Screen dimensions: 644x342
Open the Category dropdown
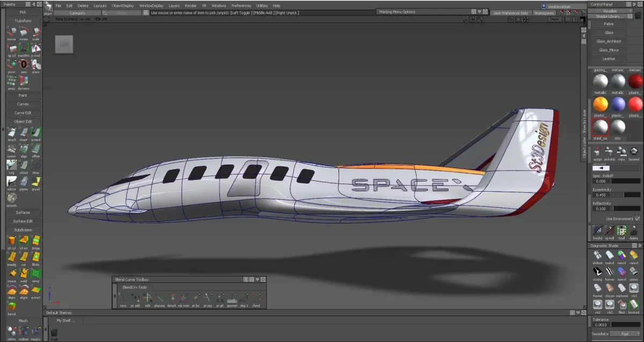[77, 13]
